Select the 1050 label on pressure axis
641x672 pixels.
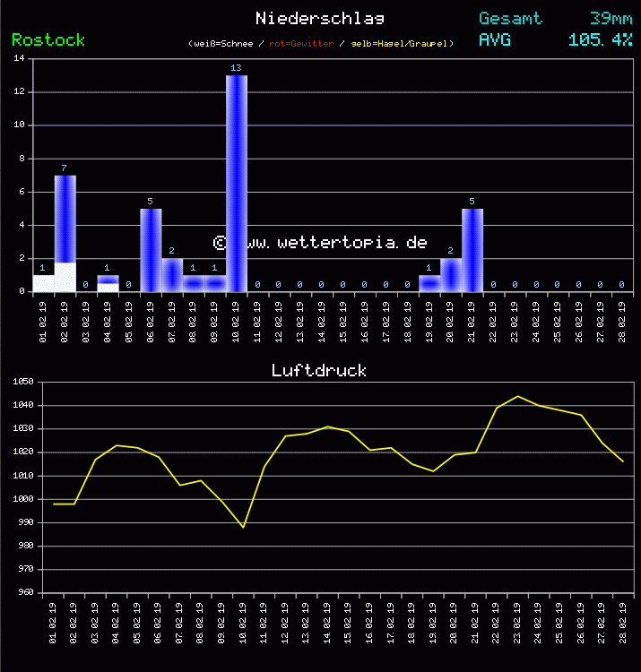click(23, 383)
